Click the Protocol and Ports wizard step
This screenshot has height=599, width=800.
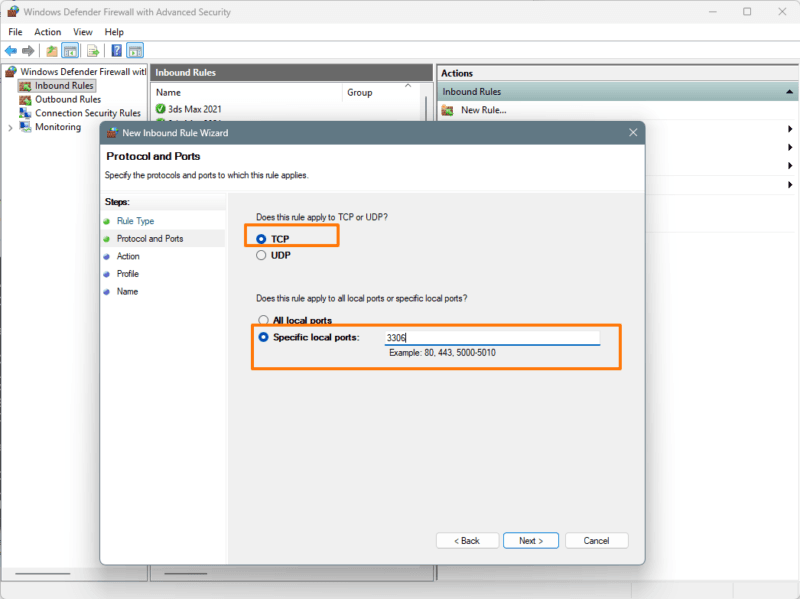(149, 239)
